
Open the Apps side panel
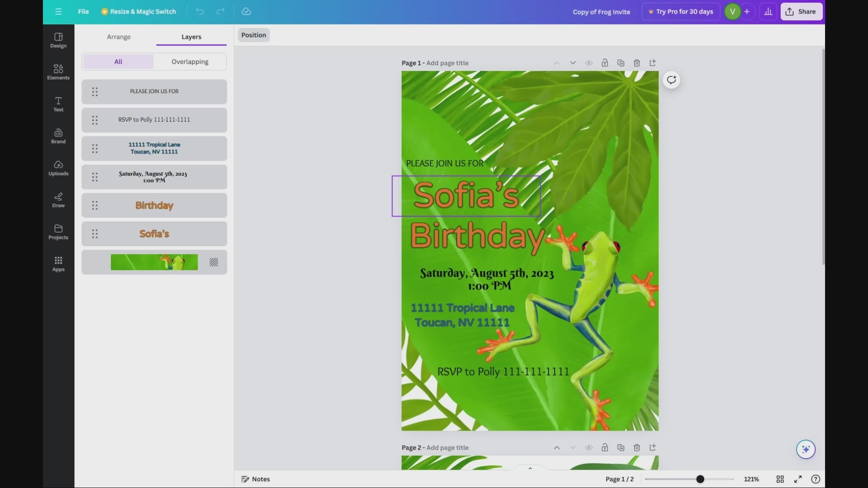[58, 264]
